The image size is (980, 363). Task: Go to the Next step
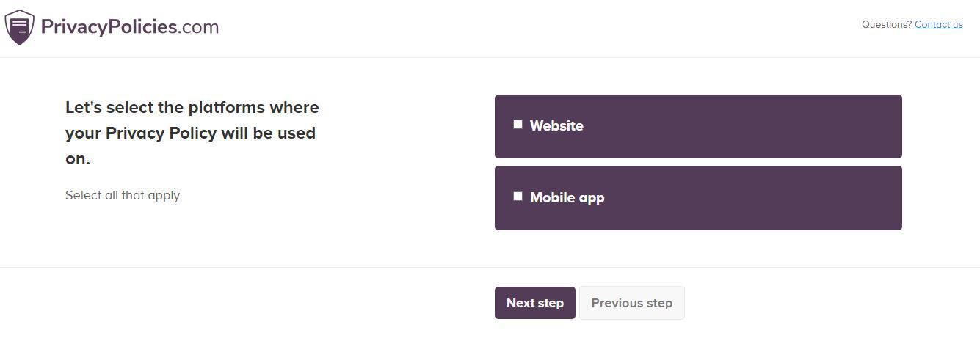535,303
